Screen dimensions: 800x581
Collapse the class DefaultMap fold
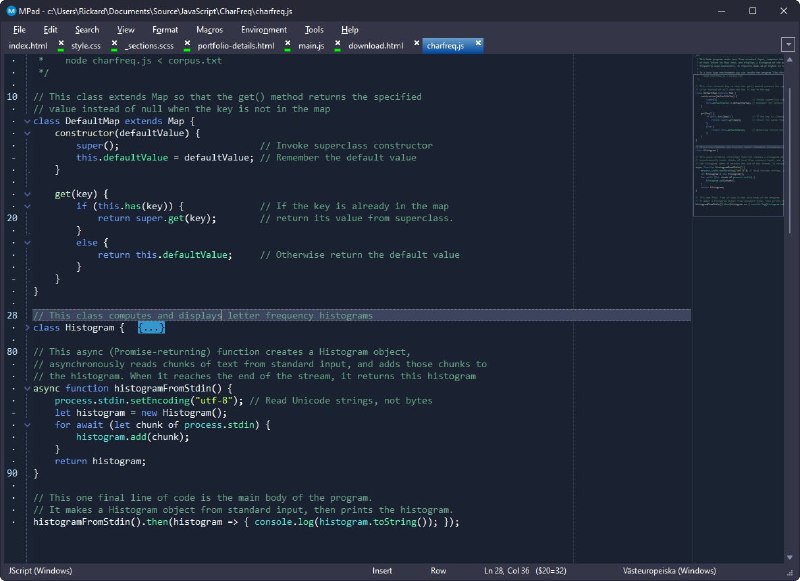(x=28, y=121)
